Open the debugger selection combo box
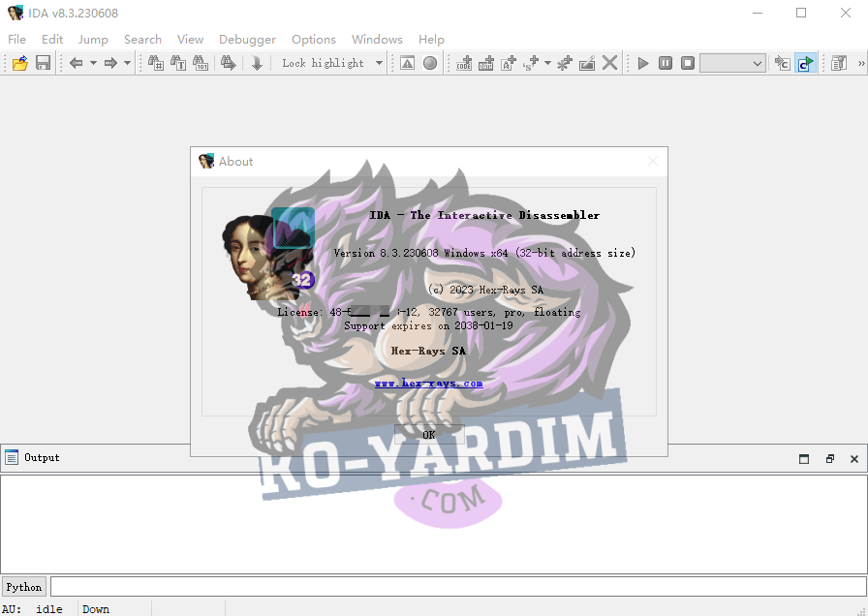Screen dimensions: 868x616 tap(733, 64)
